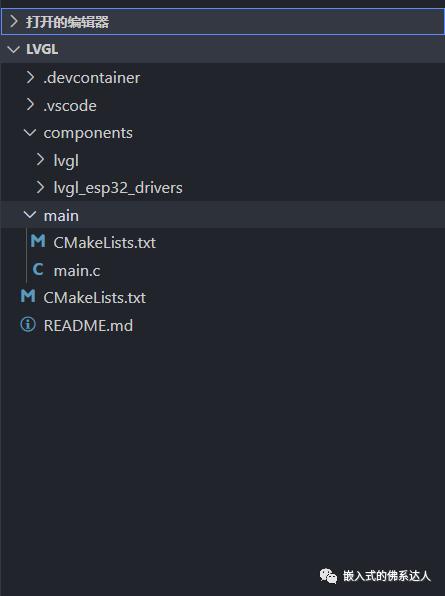The width and height of the screenshot is (445, 596).
Task: Open main.c file
Action: 77,271
